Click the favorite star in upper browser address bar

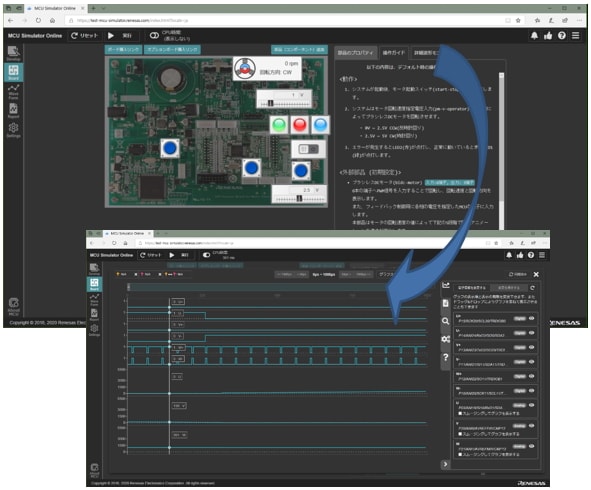[x=518, y=20]
